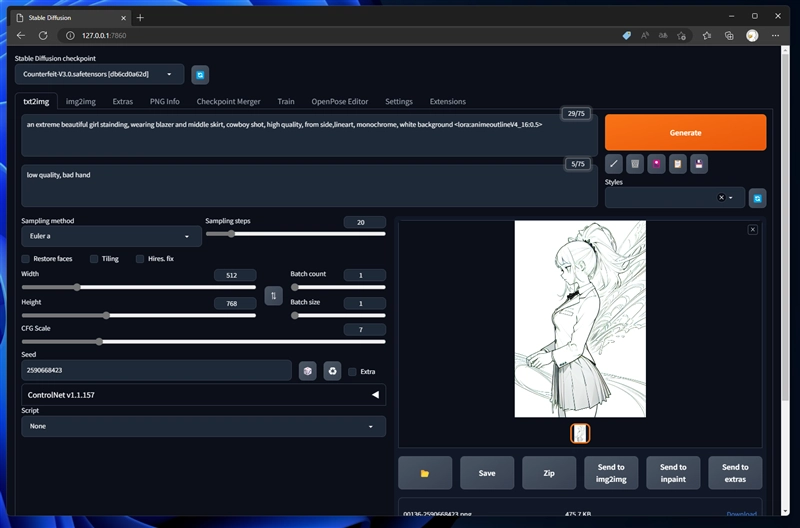Click the Height slider track
Viewport: 800px width, 528px height.
138,315
